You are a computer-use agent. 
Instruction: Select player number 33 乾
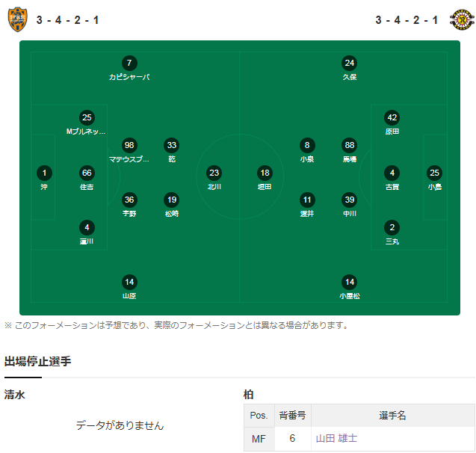(x=172, y=146)
